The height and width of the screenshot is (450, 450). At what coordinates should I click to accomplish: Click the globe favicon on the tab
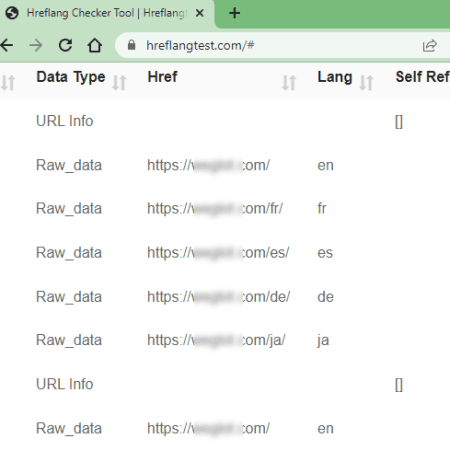coord(12,13)
